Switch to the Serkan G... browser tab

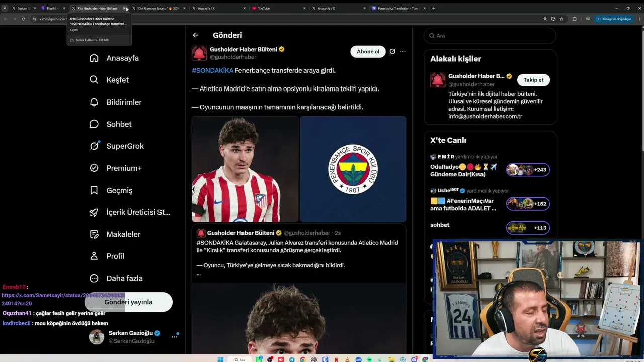[x=23, y=8]
